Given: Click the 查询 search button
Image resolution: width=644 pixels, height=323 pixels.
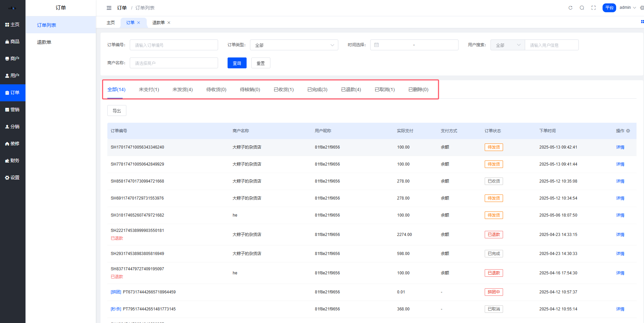Looking at the screenshot, I should coord(237,63).
